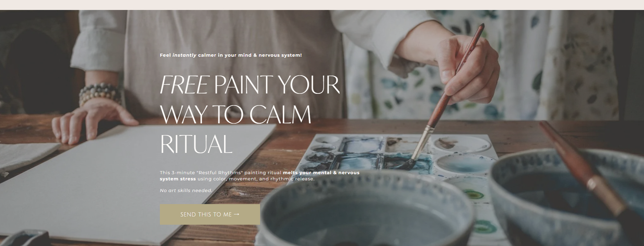The image size is (644, 246).
Task: Click the word RITUAL in the heading
Action: click(196, 144)
